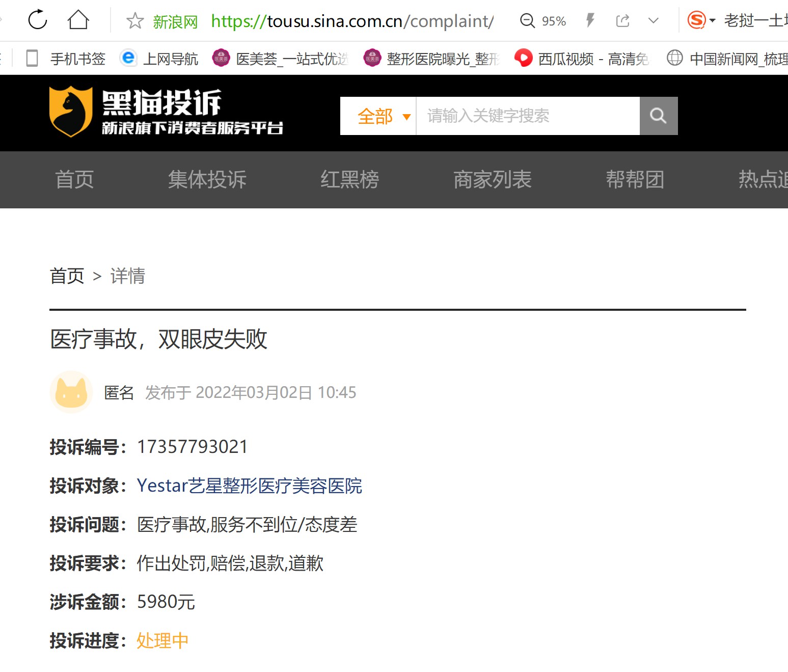
Task: Click the 黑猫投诉 cat shield logo
Action: coord(71,112)
